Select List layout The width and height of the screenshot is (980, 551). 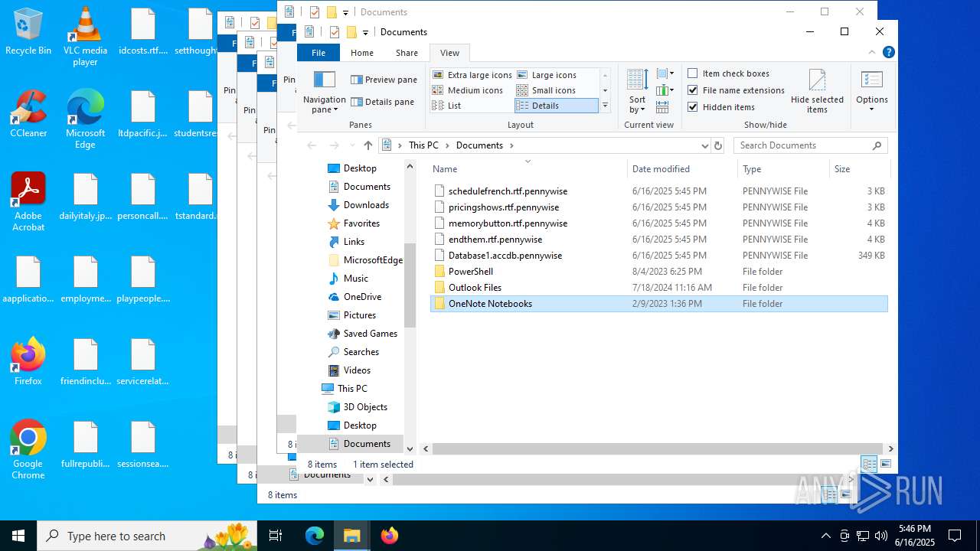pos(472,106)
